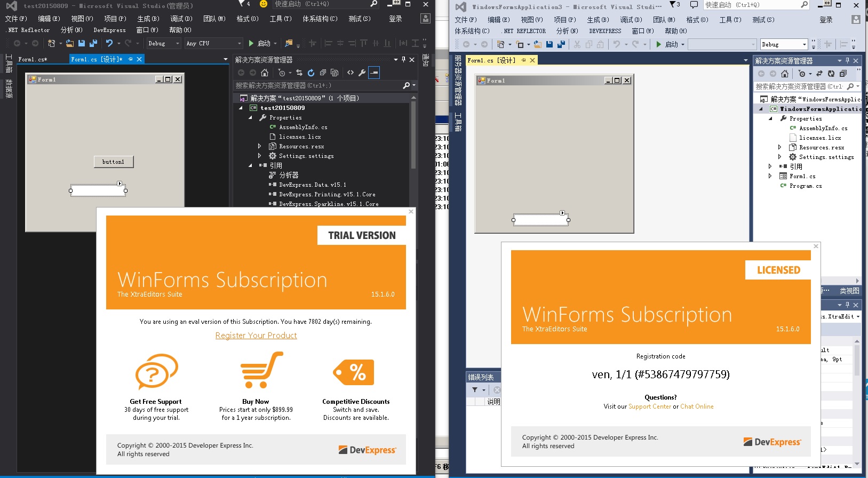868x478 pixels.
Task: Undo last action in left Visual Studio window
Action: pyautogui.click(x=109, y=43)
